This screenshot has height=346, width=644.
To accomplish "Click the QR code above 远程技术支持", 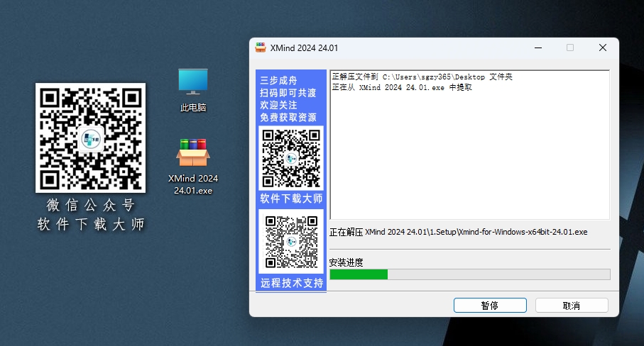I will [x=291, y=242].
